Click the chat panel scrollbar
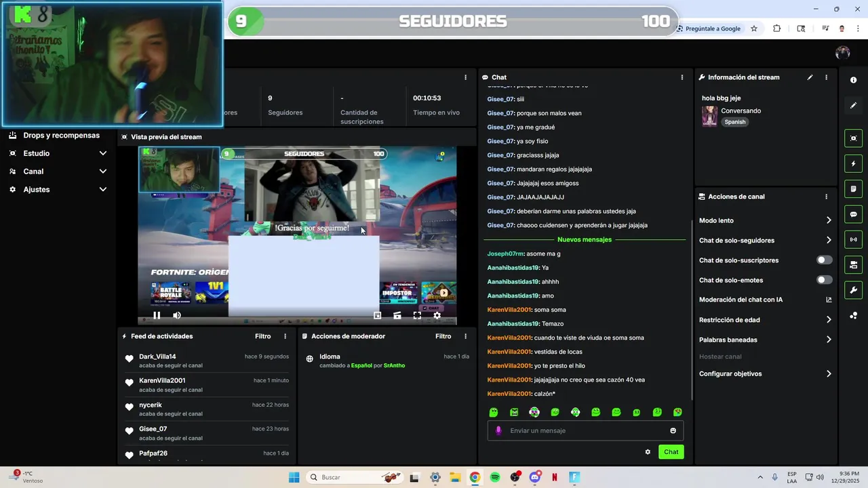Image resolution: width=868 pixels, height=488 pixels. click(x=691, y=309)
